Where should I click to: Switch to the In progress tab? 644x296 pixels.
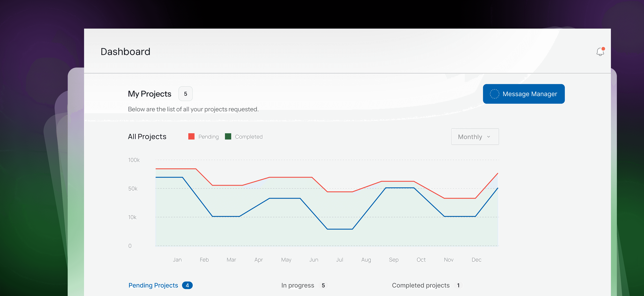(x=298, y=285)
